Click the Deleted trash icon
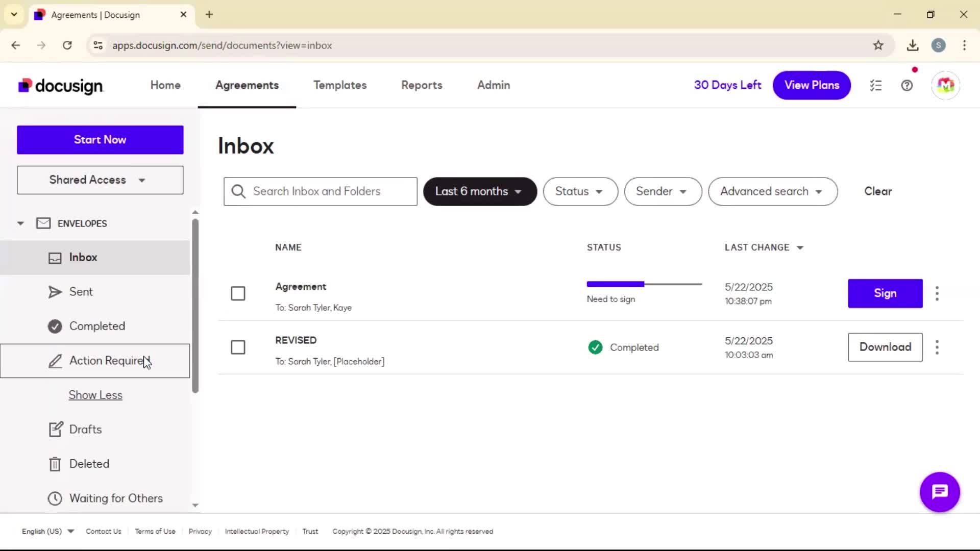The image size is (980, 551). coord(55,464)
